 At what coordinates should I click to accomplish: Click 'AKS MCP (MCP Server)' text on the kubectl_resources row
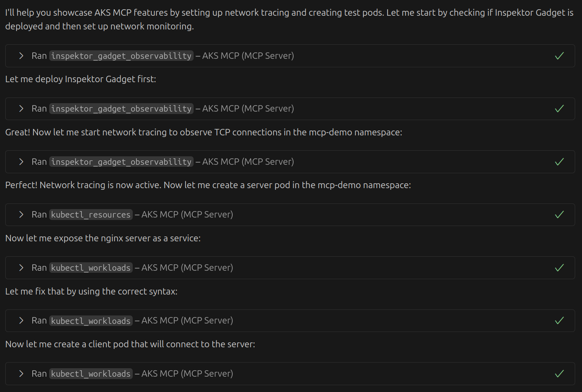pos(187,215)
